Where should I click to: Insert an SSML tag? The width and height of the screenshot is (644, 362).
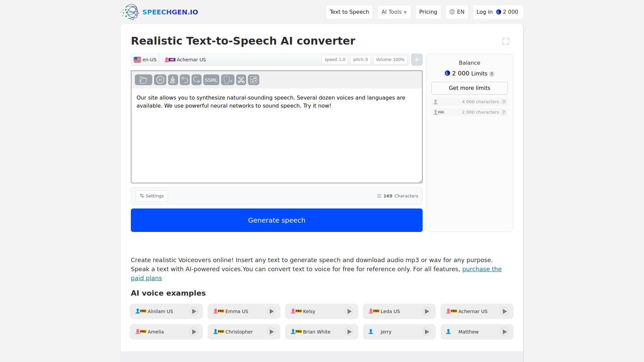(x=211, y=80)
